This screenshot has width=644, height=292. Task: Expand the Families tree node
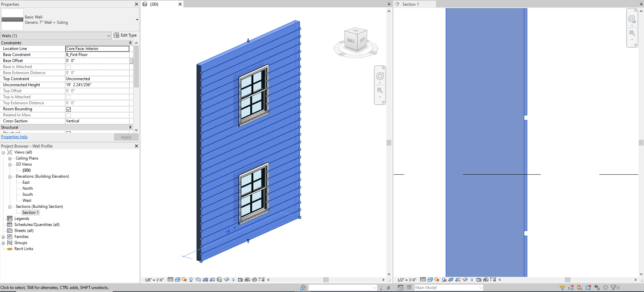click(x=3, y=237)
